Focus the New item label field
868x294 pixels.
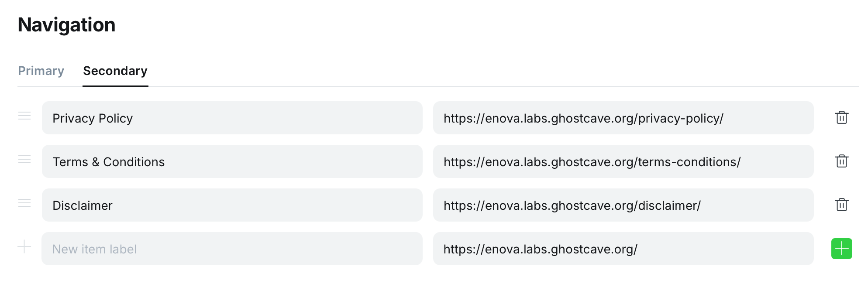click(x=232, y=249)
